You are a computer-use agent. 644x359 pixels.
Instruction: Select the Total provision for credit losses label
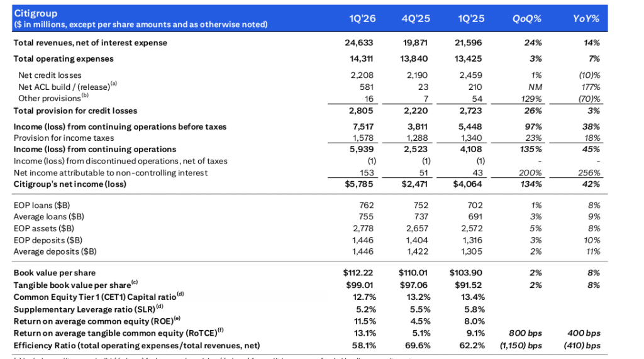75,111
